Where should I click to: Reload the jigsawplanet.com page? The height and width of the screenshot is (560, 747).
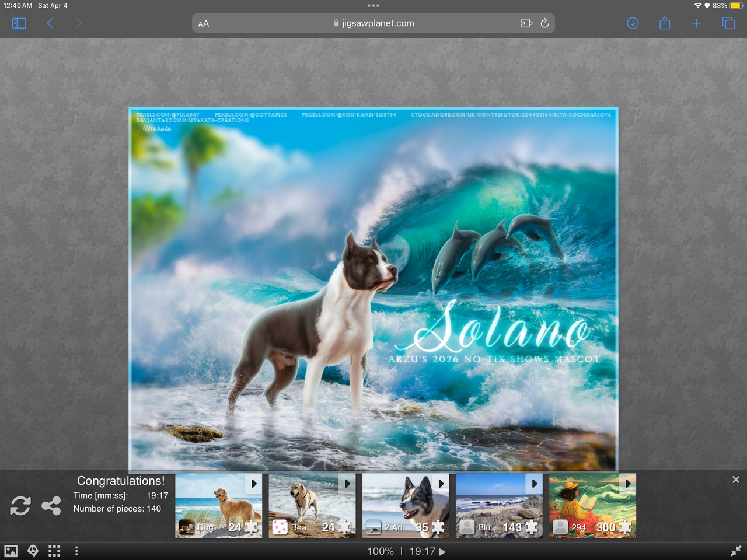coord(545,23)
